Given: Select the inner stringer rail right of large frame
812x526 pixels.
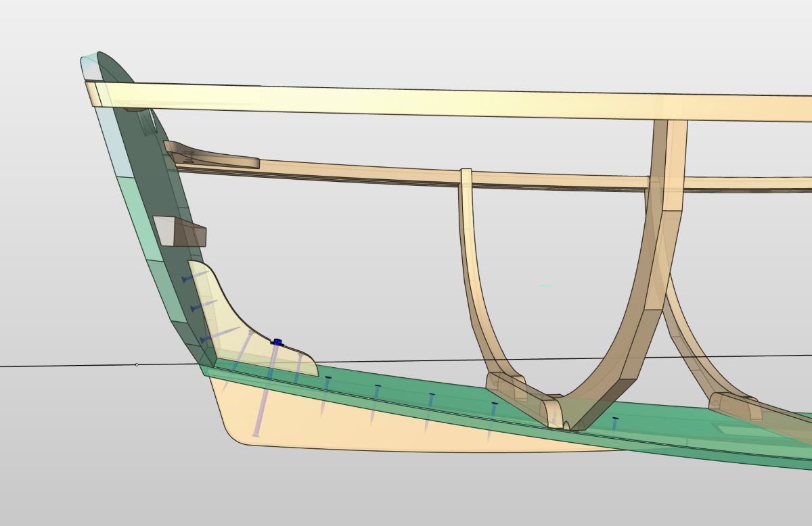Looking at the screenshot, I should pos(744,183).
